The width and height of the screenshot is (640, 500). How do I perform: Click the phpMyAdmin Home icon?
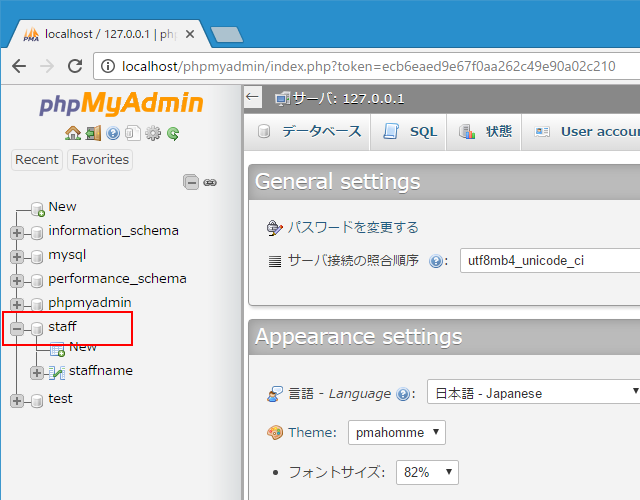click(x=73, y=133)
